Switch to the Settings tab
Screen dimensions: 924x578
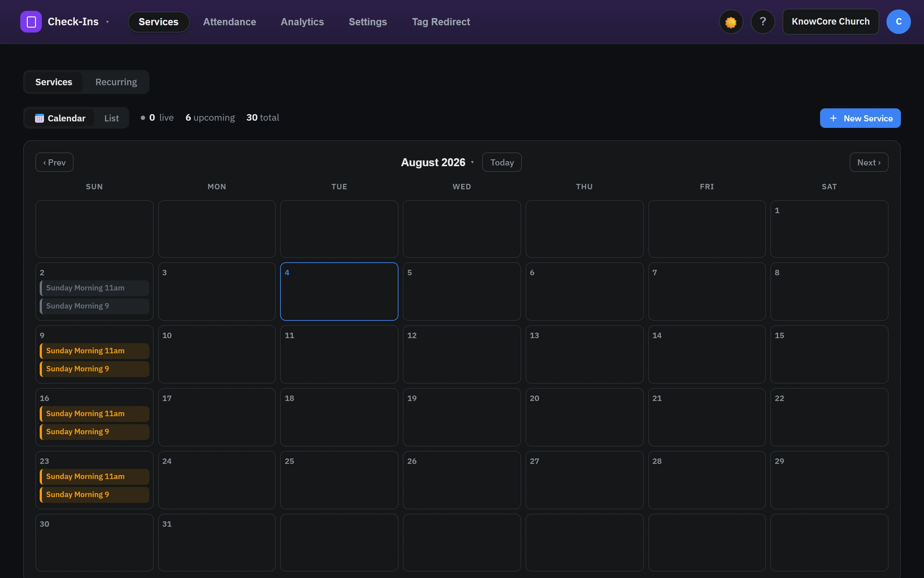pyautogui.click(x=368, y=22)
